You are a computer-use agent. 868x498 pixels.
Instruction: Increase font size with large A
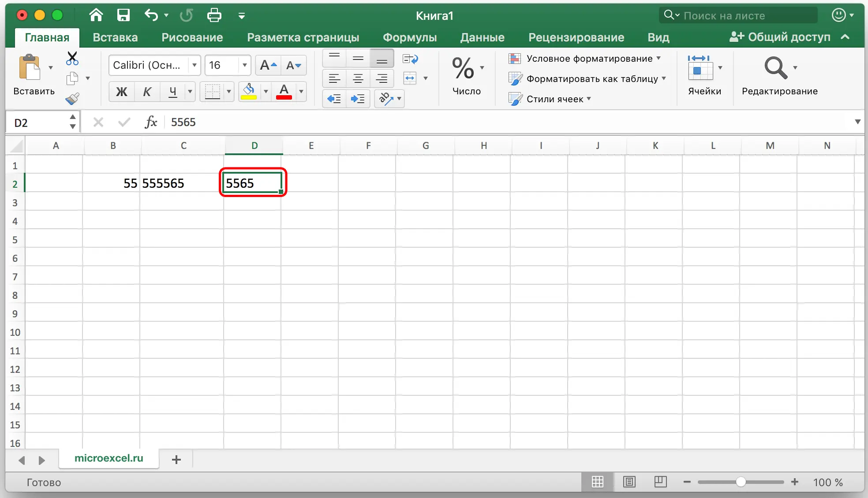[x=268, y=65]
